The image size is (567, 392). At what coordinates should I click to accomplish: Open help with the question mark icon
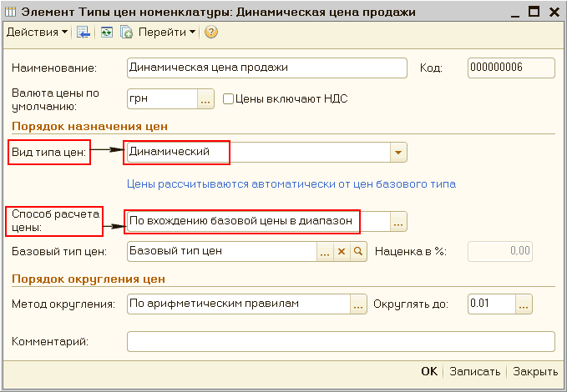tap(210, 33)
